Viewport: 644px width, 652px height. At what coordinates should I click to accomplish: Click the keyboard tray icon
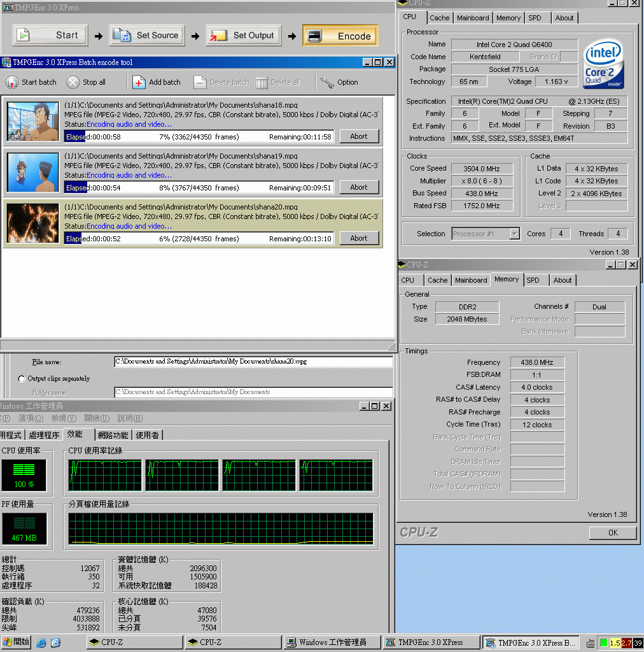[x=591, y=643]
